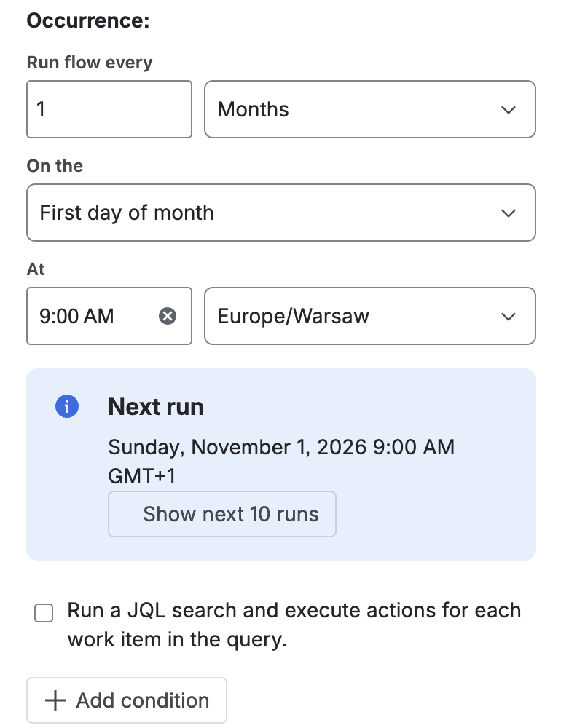Click the Run flow every label
561x728 pixels.
89,62
